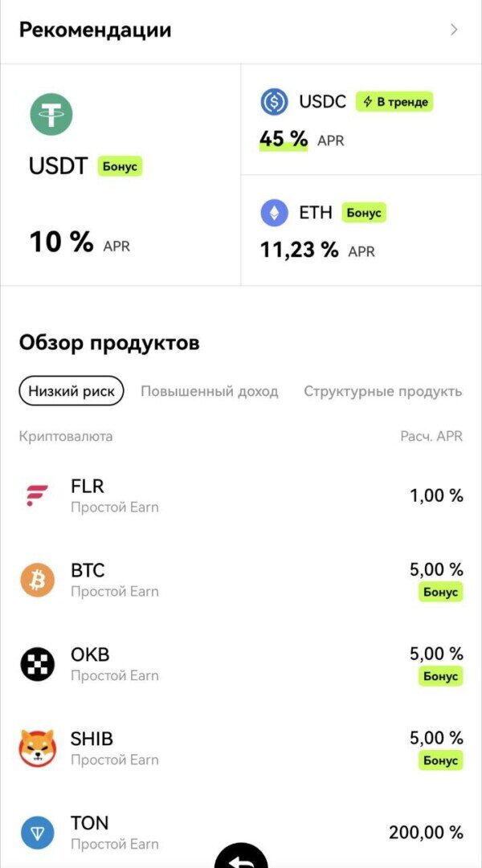This screenshot has width=482, height=868.
Task: Tap the USDT Tether coin icon
Action: 51,114
